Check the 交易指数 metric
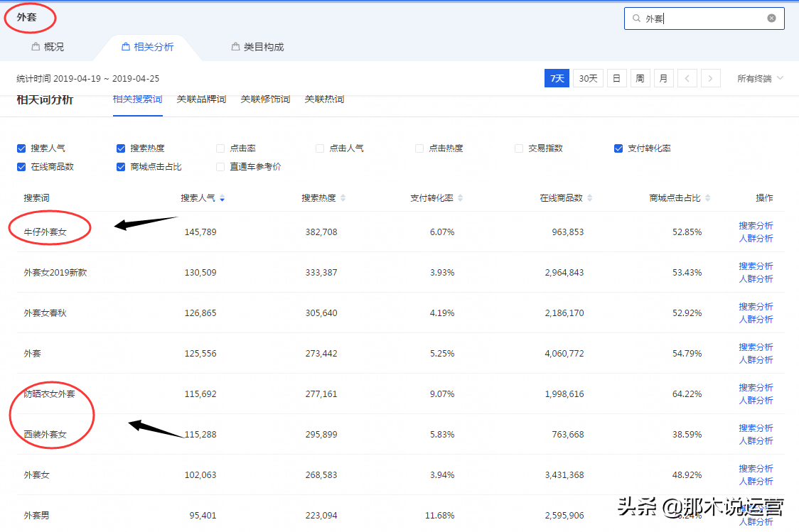Image resolution: width=799 pixels, height=532 pixels. pyautogui.click(x=518, y=148)
